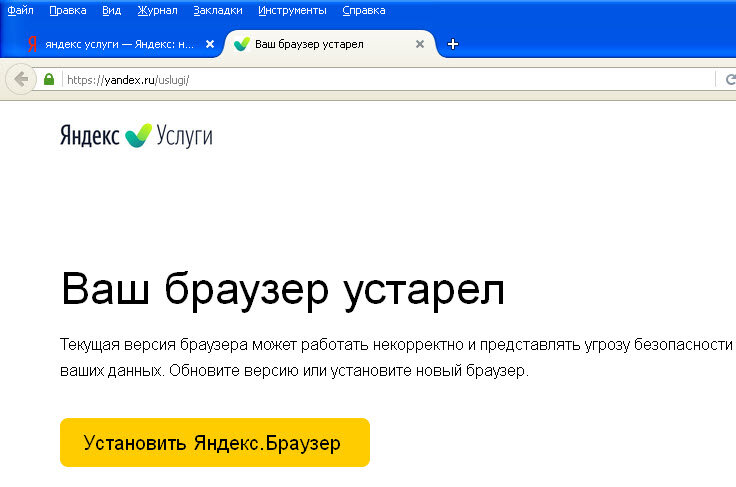736x487 pixels.
Task: Open a new tab with plus icon
Action: [453, 44]
